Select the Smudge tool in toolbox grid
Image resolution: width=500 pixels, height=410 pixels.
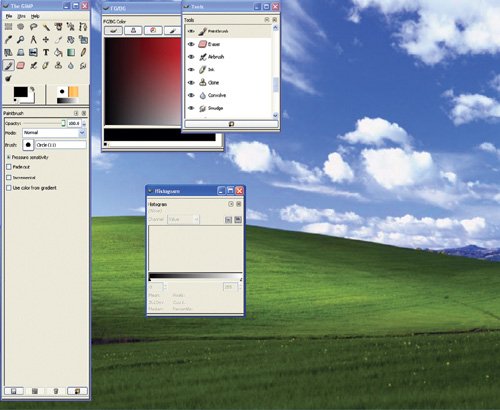click(x=83, y=66)
